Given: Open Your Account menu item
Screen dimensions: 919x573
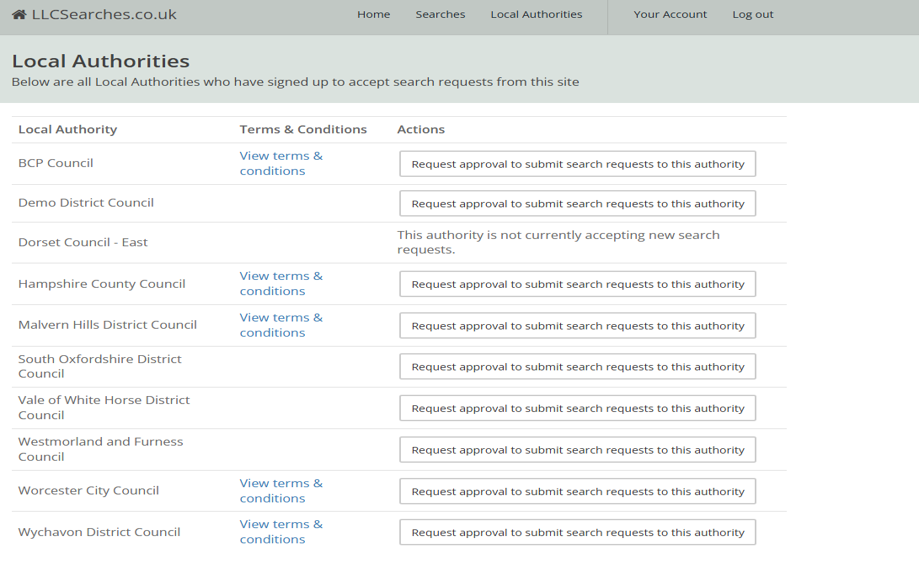Looking at the screenshot, I should [670, 15].
